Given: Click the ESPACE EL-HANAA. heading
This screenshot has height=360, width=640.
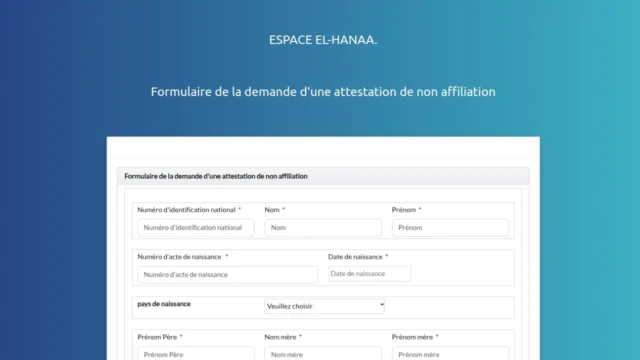Looking at the screenshot, I should 323,40.
